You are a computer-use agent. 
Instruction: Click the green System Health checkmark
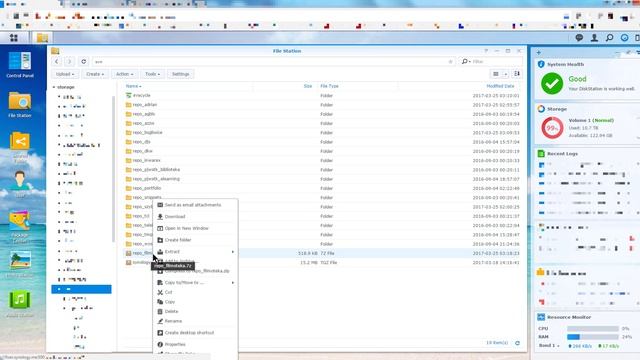pyautogui.click(x=552, y=83)
